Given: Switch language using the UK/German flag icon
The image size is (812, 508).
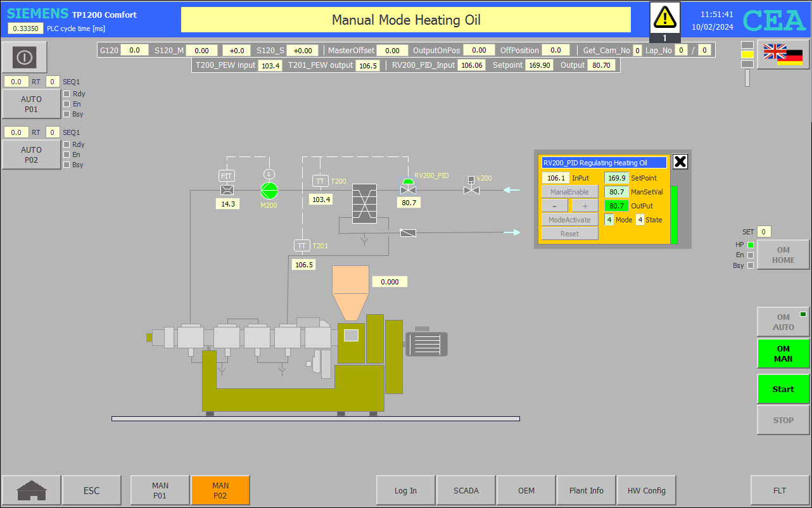Looking at the screenshot, I should 783,54.
